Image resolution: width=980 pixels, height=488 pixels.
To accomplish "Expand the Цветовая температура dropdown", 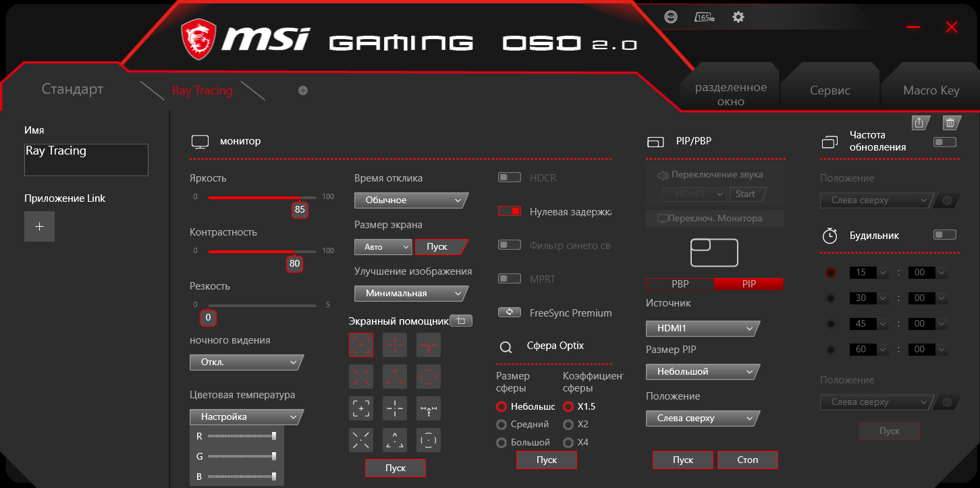I will [247, 417].
